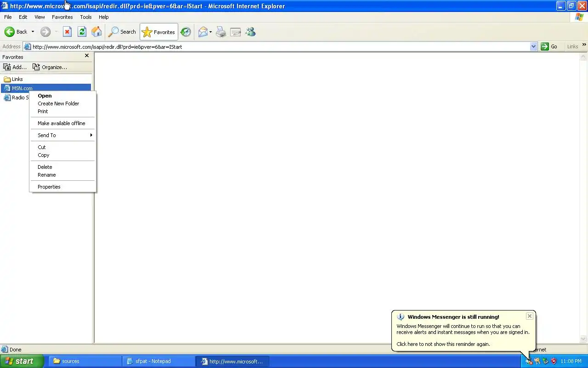Screen dimensions: 588x368
Task: Click the IE page icon in Address bar
Action: click(x=28, y=46)
